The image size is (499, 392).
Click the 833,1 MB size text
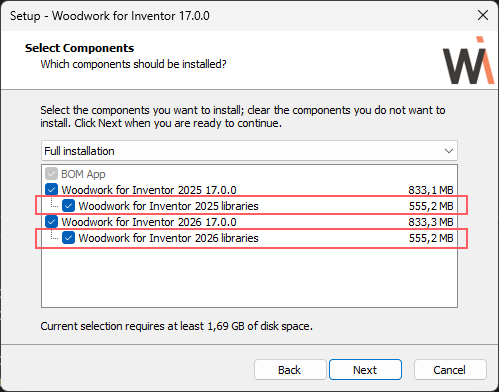tap(431, 190)
